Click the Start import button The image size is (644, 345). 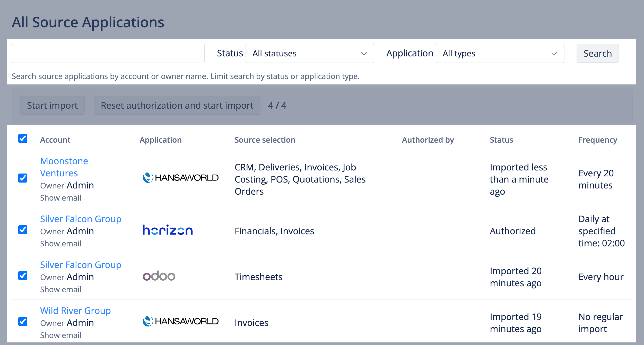(52, 105)
